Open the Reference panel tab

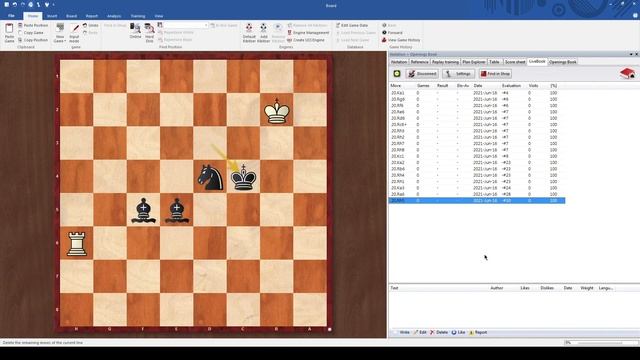tap(419, 62)
